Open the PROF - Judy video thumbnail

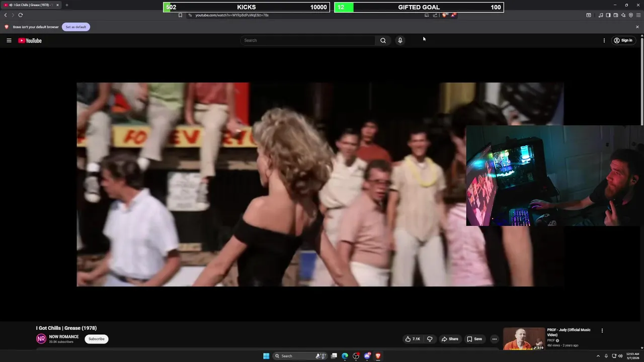[524, 339]
